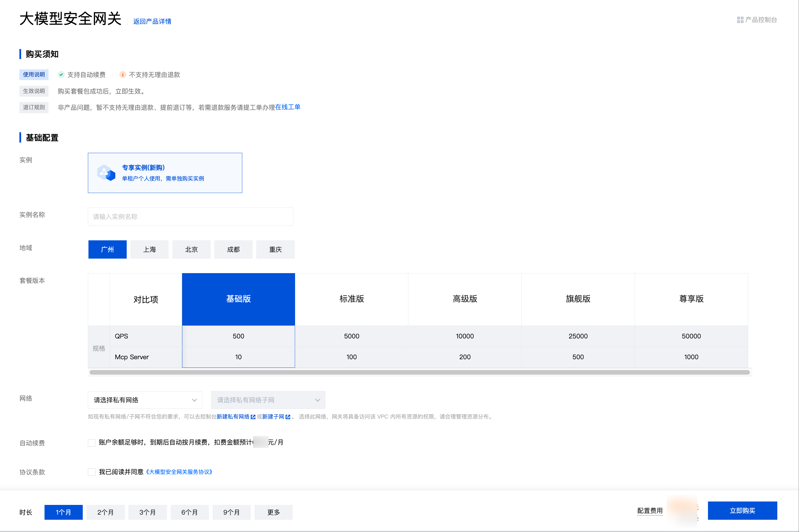Choose the 尊享版 plan column
The width and height of the screenshot is (799, 532).
pyautogui.click(x=691, y=299)
